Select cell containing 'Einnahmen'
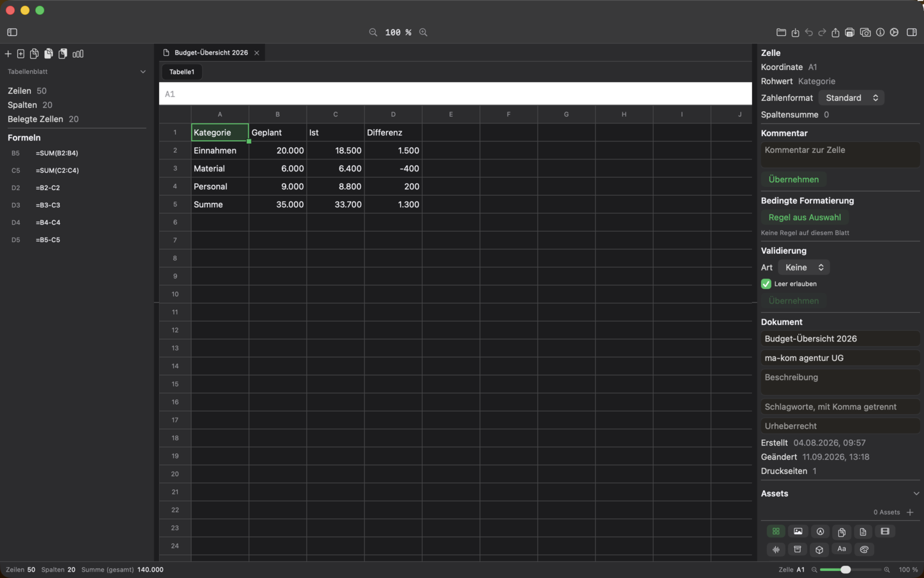This screenshot has width=924, height=578. click(x=220, y=150)
